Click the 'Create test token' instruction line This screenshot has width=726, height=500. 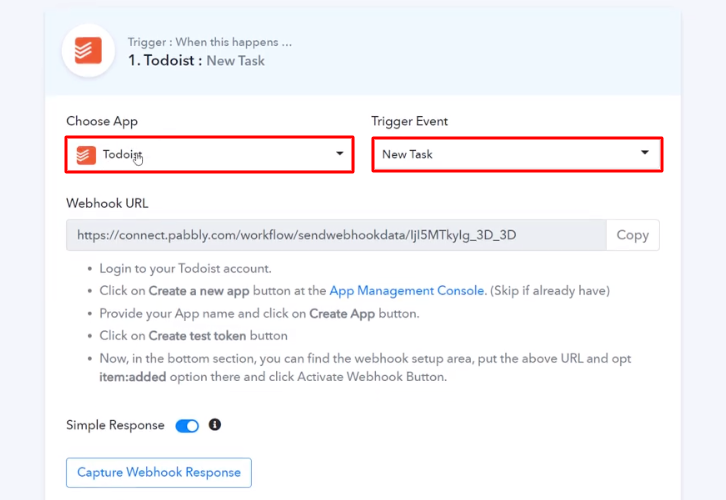194,336
